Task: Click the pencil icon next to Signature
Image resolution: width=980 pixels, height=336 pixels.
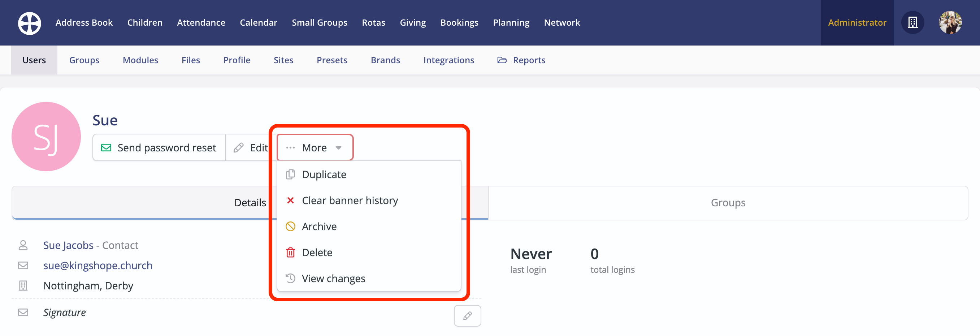Action: [468, 315]
